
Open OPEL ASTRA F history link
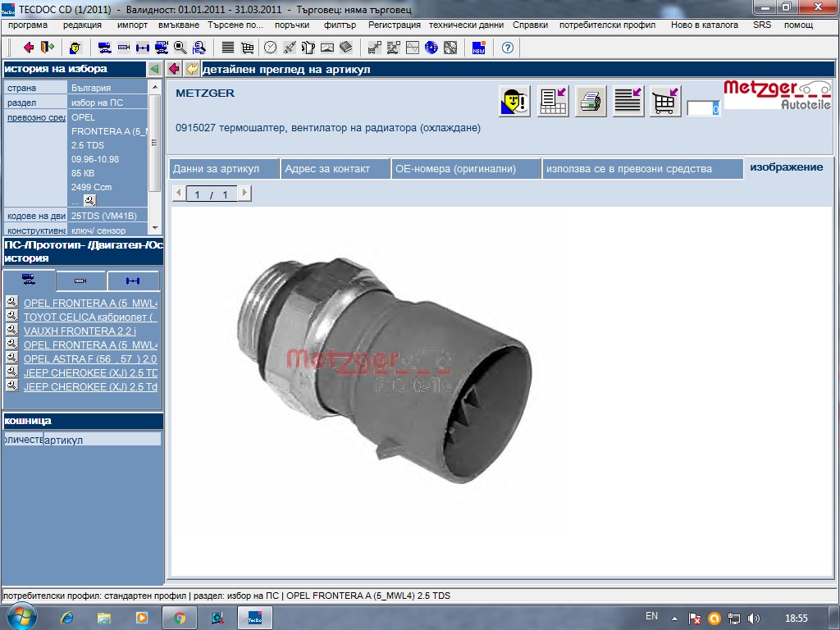[90, 359]
